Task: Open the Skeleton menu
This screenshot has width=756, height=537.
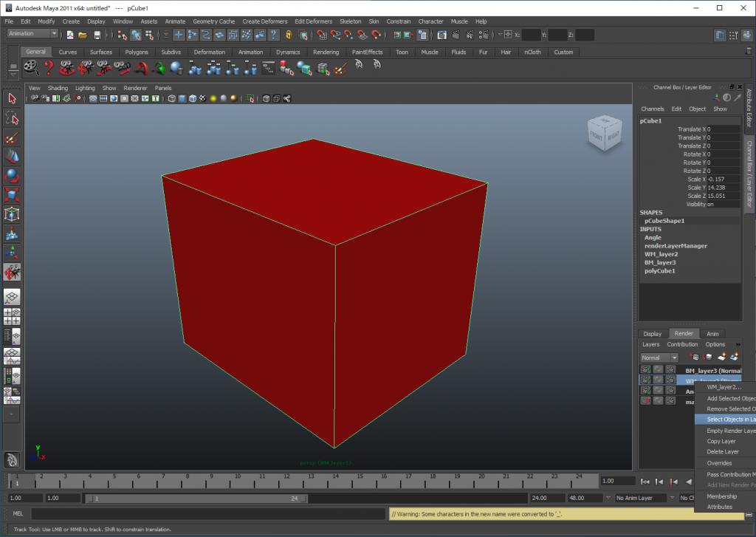Action: [x=350, y=21]
